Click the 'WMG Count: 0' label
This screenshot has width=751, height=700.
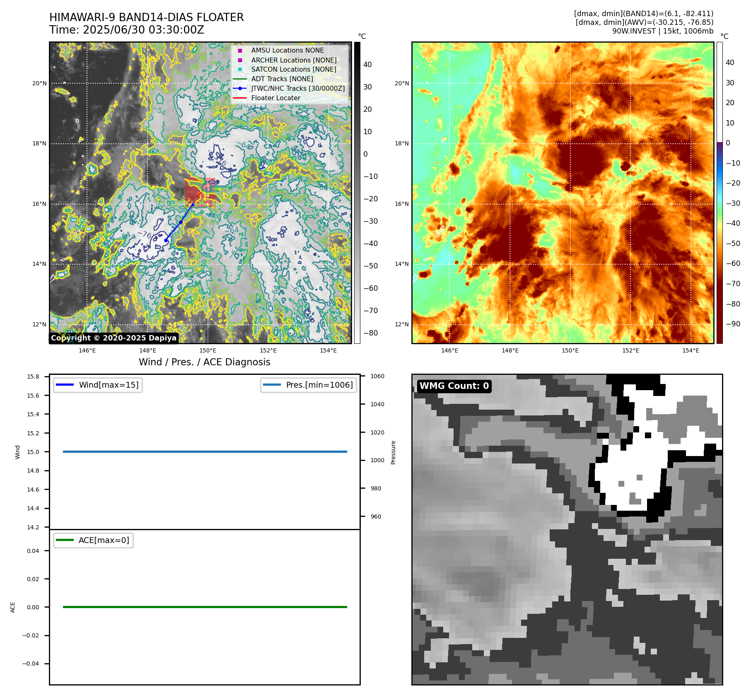(x=454, y=386)
